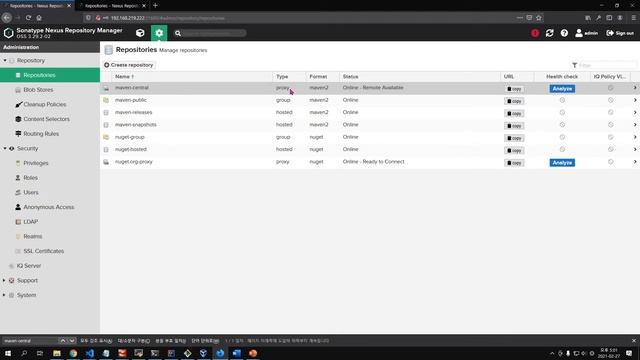Open the Windows Start menu
640x360 pixels.
8,353
